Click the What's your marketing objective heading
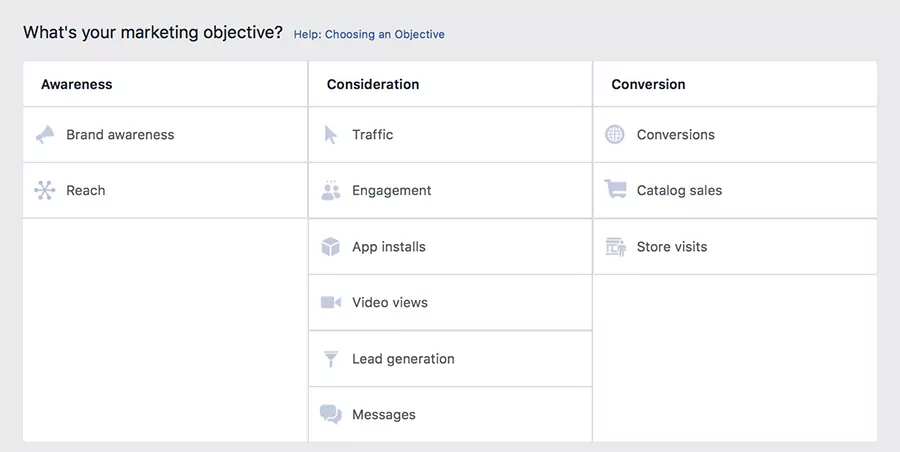Screen dimensions: 900x452 (x=153, y=32)
